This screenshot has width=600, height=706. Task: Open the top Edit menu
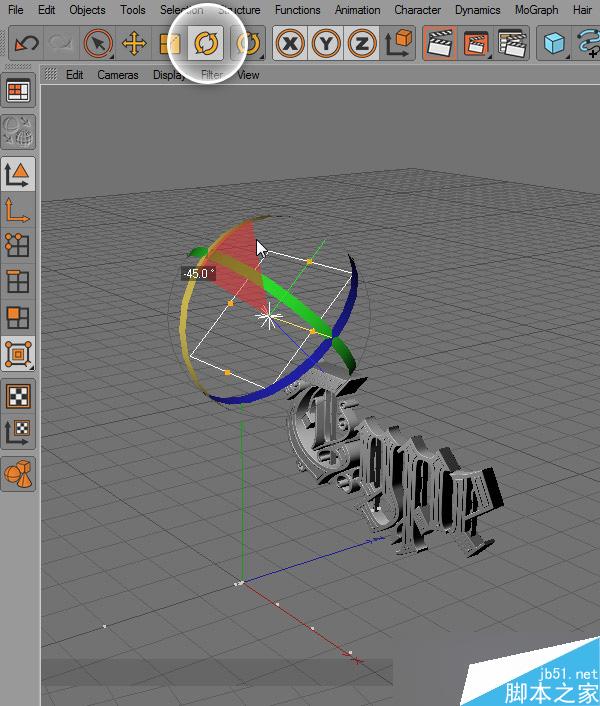click(x=46, y=9)
